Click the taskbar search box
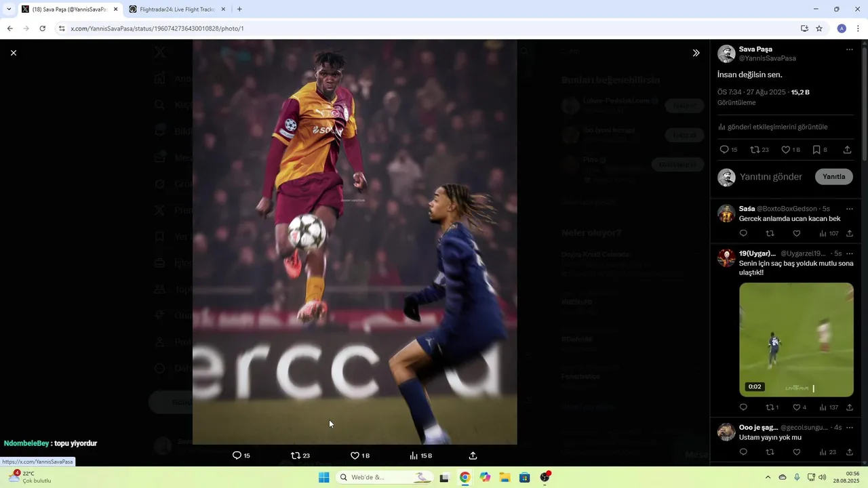 (x=384, y=477)
